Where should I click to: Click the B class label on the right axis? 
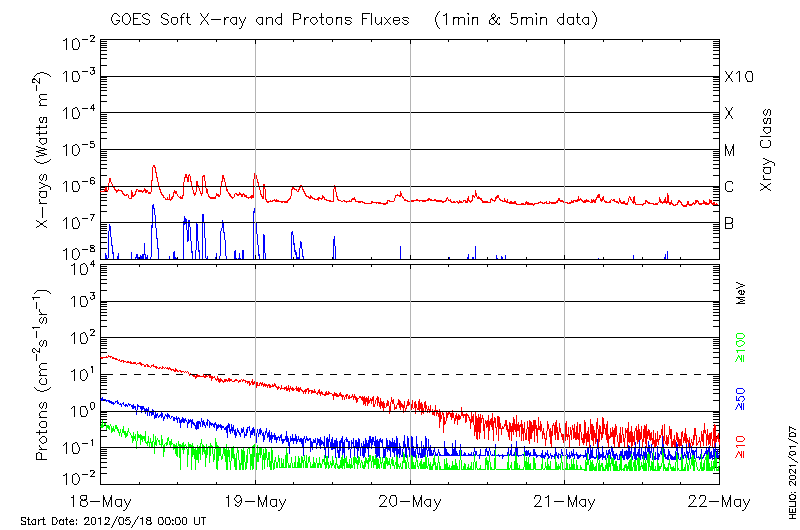click(x=729, y=223)
